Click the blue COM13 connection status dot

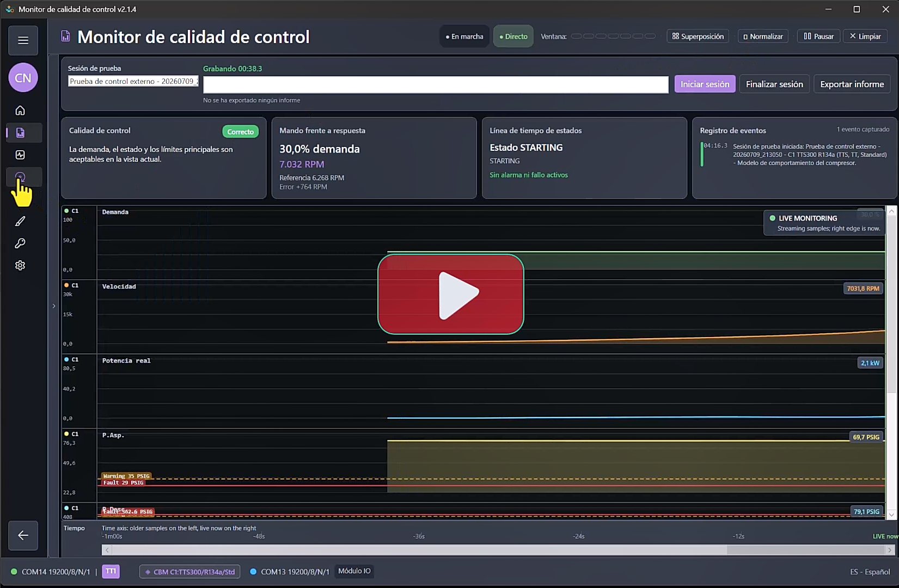pyautogui.click(x=253, y=572)
